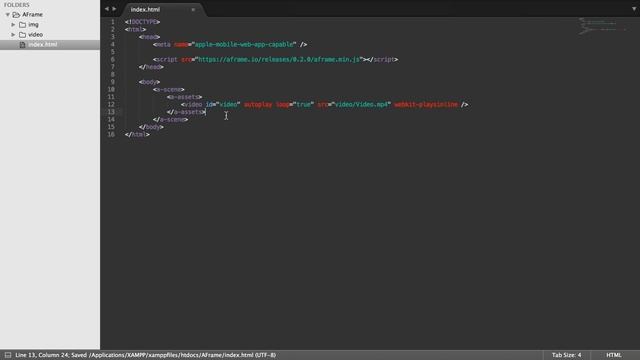Viewport: 640px width, 360px height.
Task: Go to next tab with right arrow
Action: pyautogui.click(x=114, y=9)
